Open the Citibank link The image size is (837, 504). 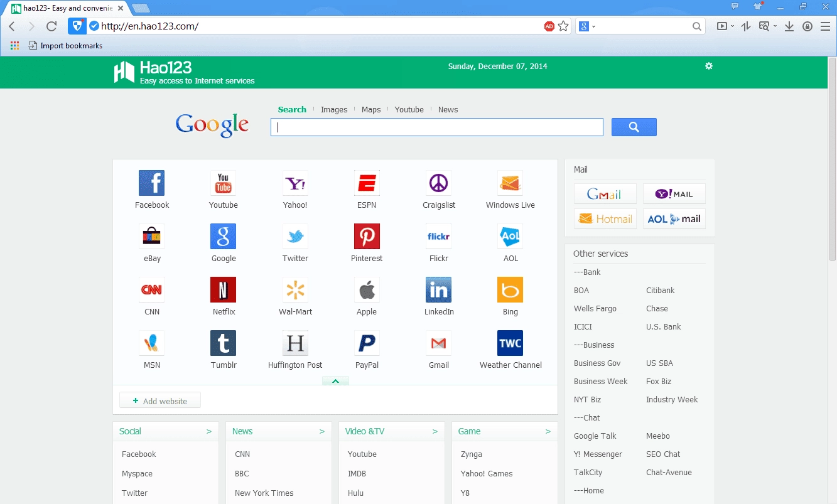661,290
